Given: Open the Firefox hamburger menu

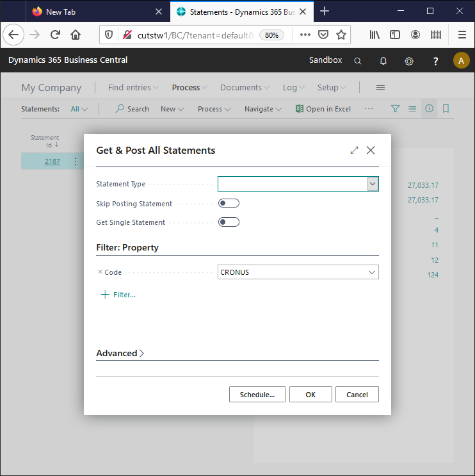Looking at the screenshot, I should click(x=462, y=35).
